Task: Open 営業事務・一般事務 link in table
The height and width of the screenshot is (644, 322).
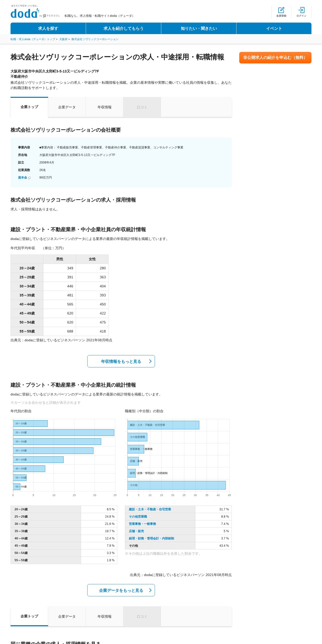Action: 142,524
